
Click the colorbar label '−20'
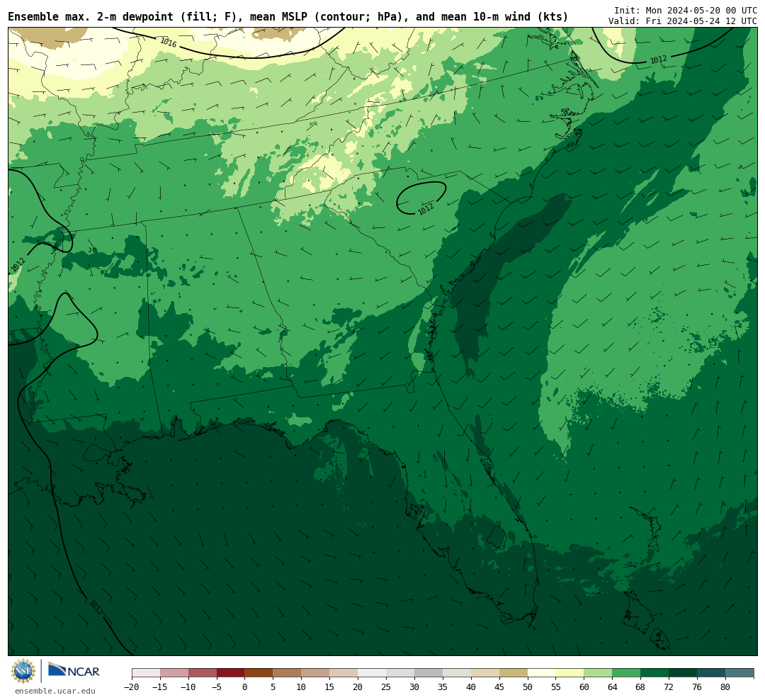(132, 687)
